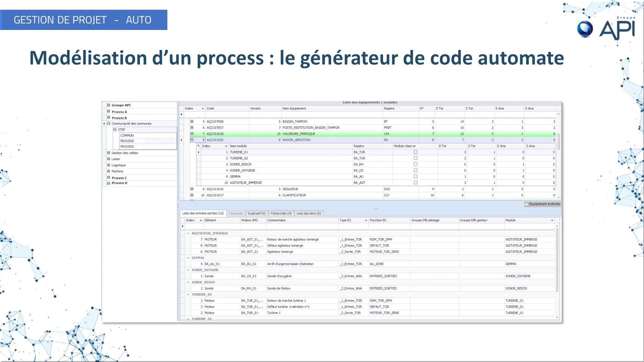Collapse the BASSIN_AERATION equipment row

192,140
